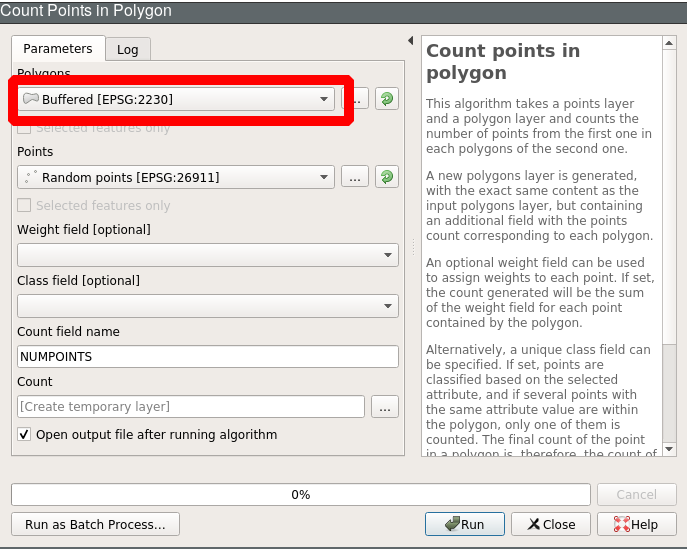Click the iterate features icon beside Points
The width and height of the screenshot is (687, 549).
pos(386,177)
